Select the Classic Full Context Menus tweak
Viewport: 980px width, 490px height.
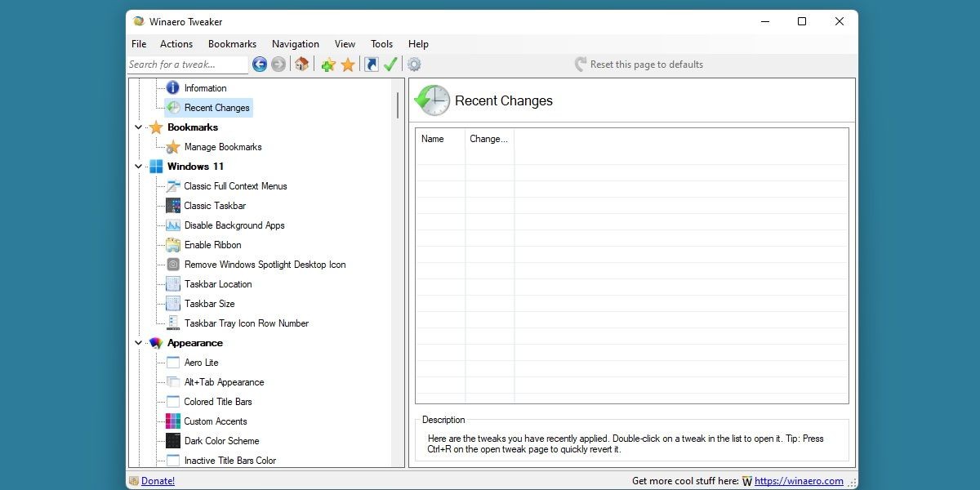coord(235,186)
